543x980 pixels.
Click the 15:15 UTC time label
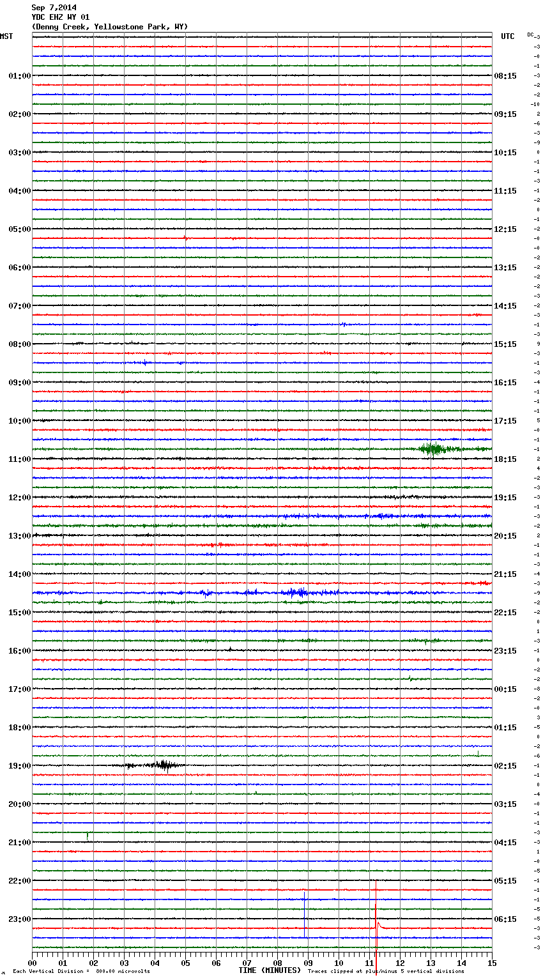coord(505,344)
